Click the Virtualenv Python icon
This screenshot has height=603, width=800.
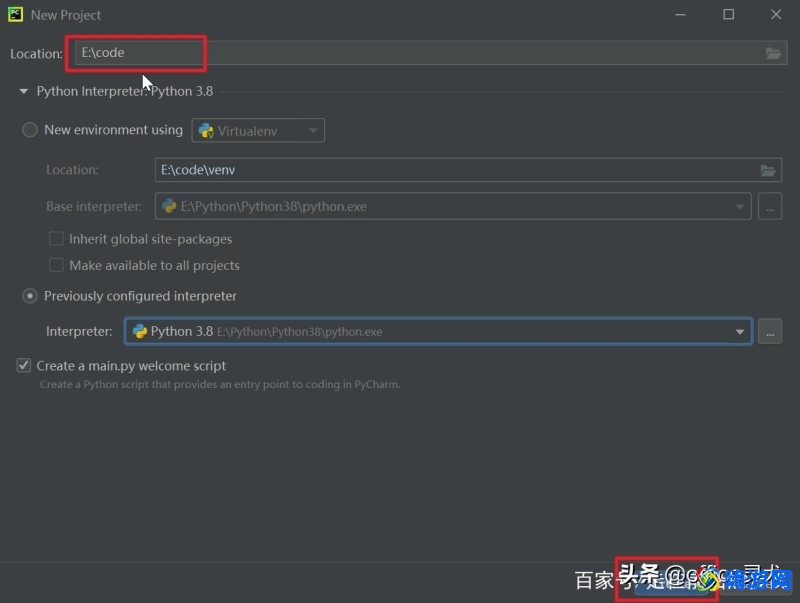[206, 131]
